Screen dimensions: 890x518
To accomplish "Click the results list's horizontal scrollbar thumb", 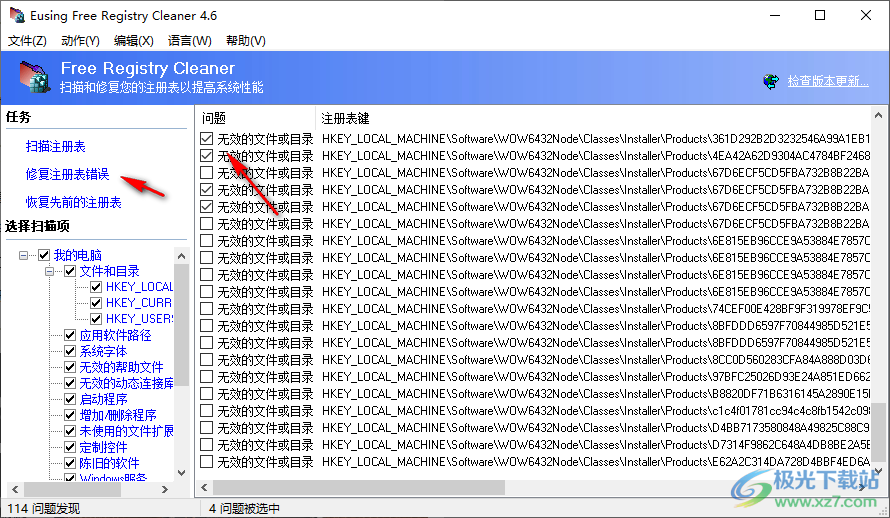I will pyautogui.click(x=359, y=487).
